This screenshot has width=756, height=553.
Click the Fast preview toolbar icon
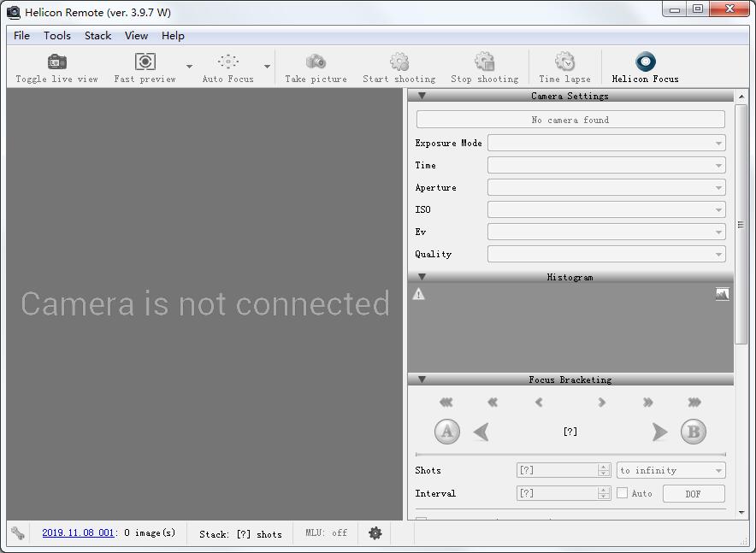click(x=145, y=62)
